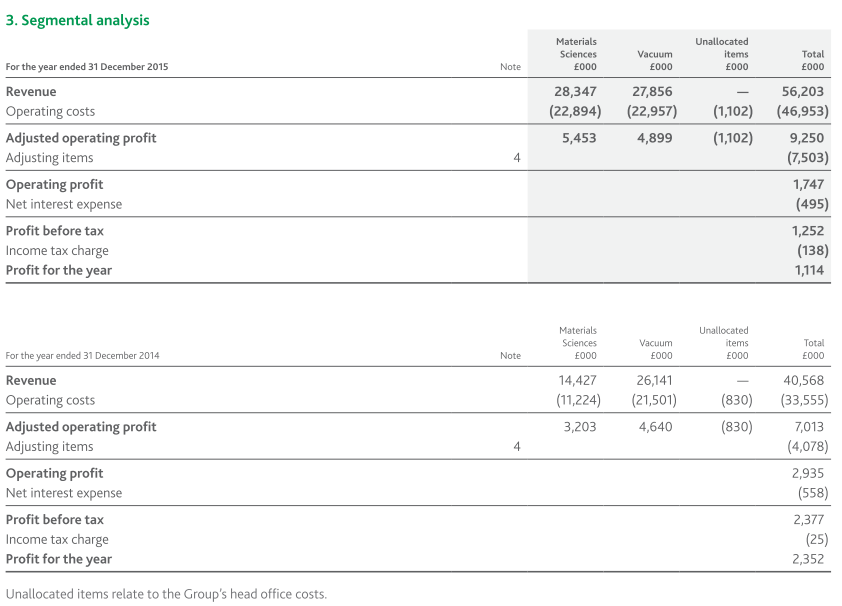842x606 pixels.
Task: Click 2014 income tax charge (25)
Action: [815, 540]
